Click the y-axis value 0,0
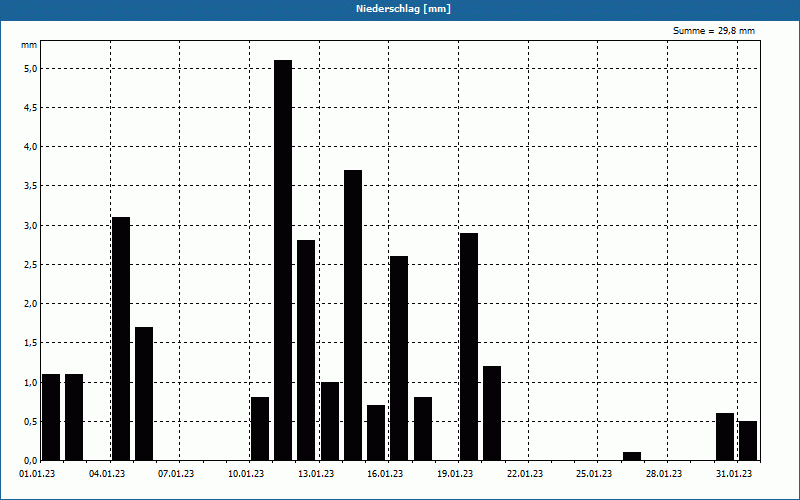Image resolution: width=800 pixels, height=500 pixels. [x=30, y=460]
